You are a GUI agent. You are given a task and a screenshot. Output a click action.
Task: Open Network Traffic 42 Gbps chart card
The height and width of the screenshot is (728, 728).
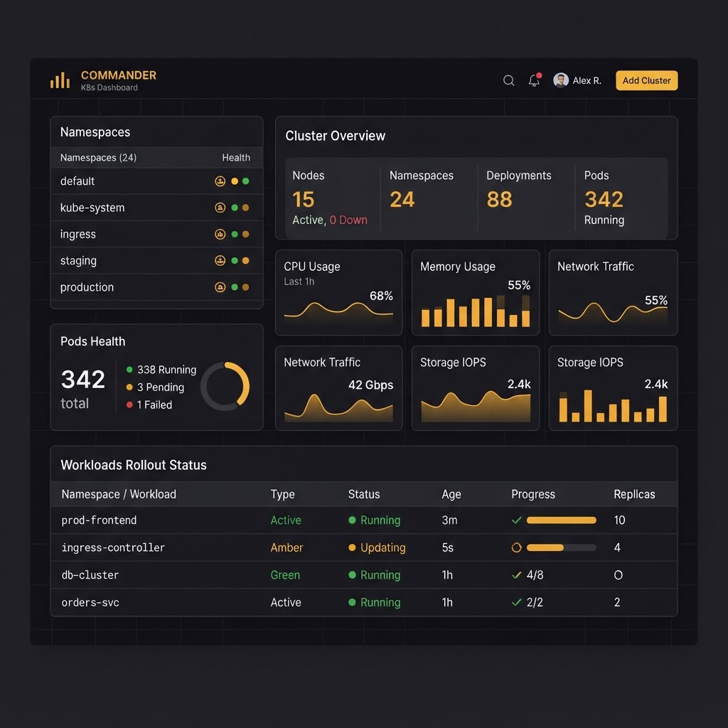click(x=339, y=388)
